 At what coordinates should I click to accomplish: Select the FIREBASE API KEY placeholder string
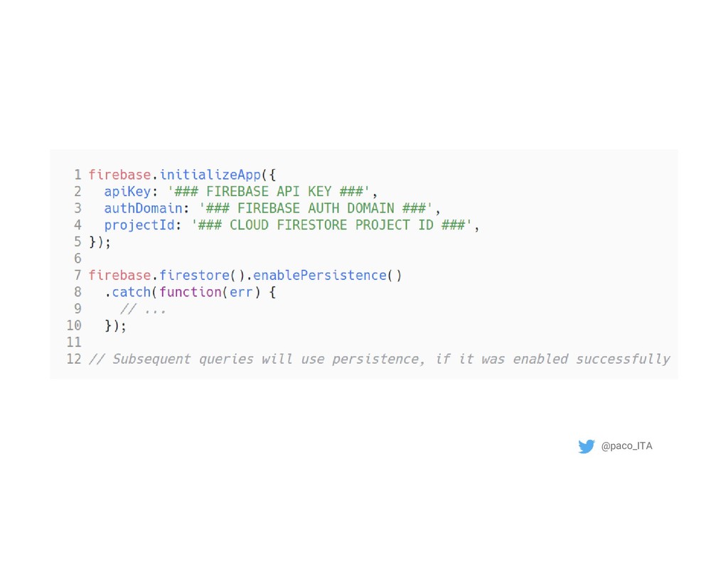(x=268, y=191)
